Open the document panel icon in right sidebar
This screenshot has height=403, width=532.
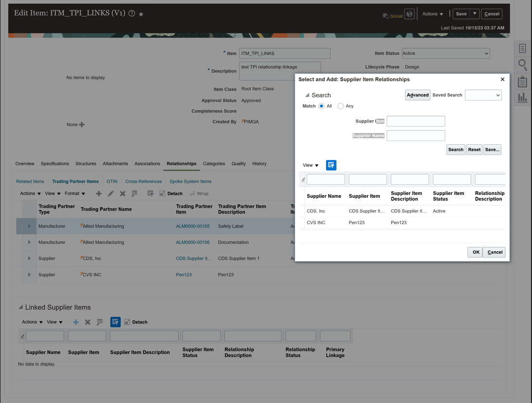[522, 48]
